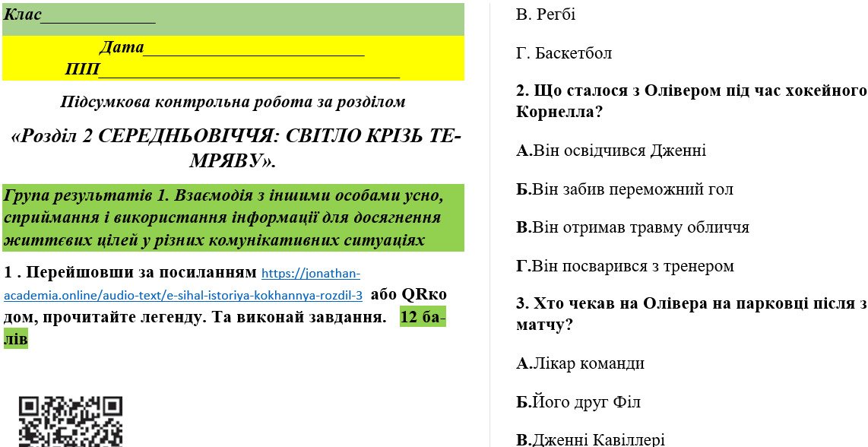
Task: Click the heading "Розділ 2 СЕРЕДНЬОВІЧЧЯ"
Action: pos(235,148)
